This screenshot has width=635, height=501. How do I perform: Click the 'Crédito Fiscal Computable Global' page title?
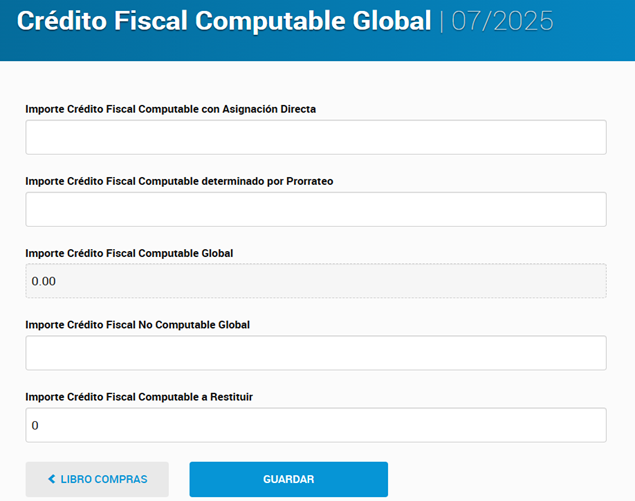coord(224,21)
